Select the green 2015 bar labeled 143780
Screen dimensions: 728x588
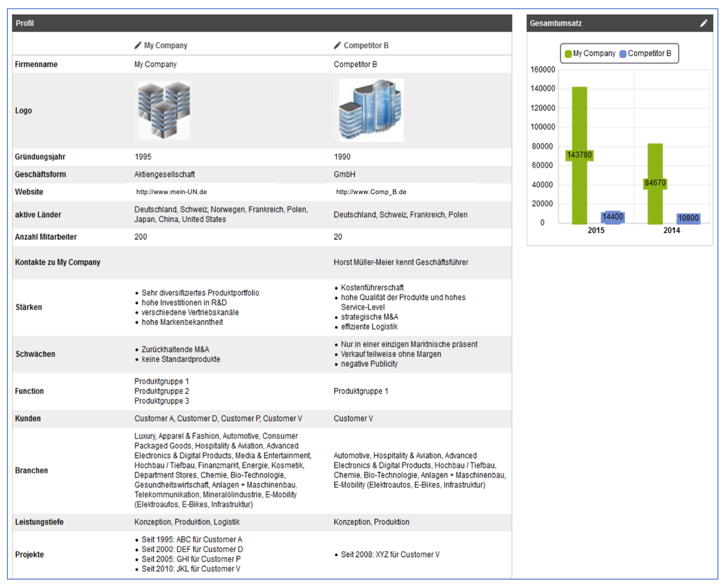[580, 155]
